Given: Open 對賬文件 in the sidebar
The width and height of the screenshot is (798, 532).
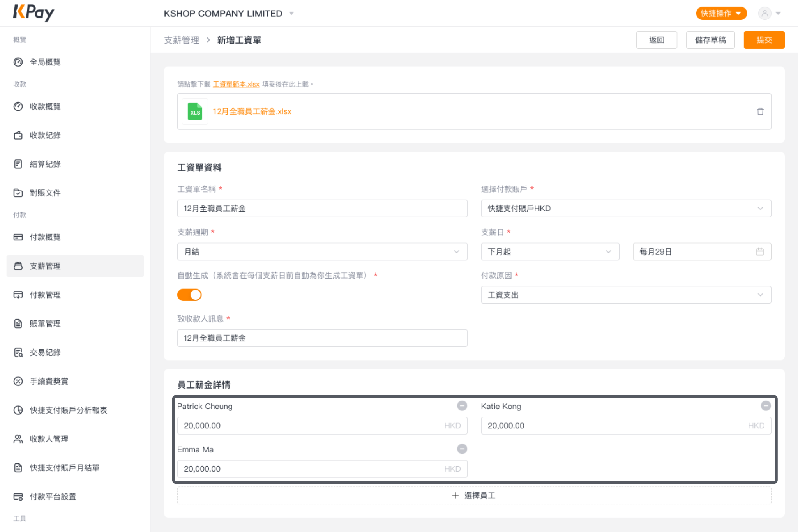Looking at the screenshot, I should coord(75,193).
